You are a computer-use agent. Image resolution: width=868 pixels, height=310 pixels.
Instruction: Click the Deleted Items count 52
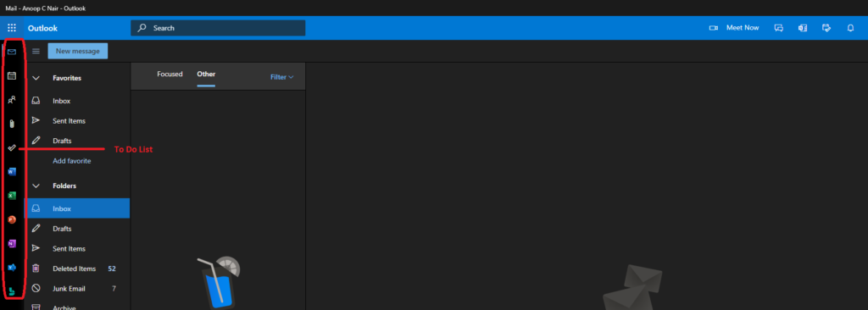(112, 268)
